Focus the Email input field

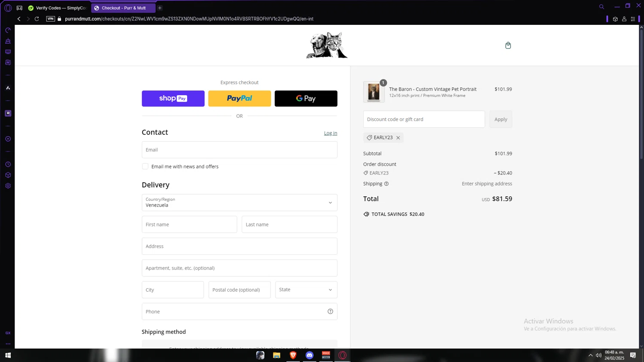(240, 150)
